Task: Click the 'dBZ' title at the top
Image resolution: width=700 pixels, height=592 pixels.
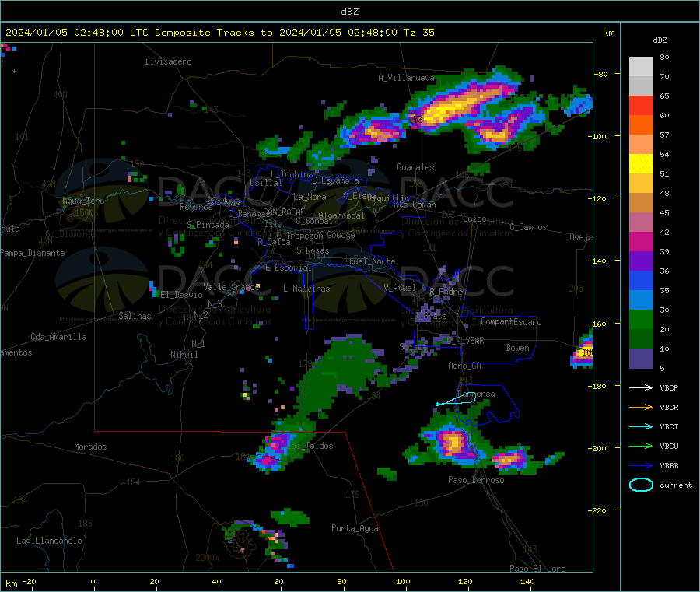Action: [x=349, y=12]
